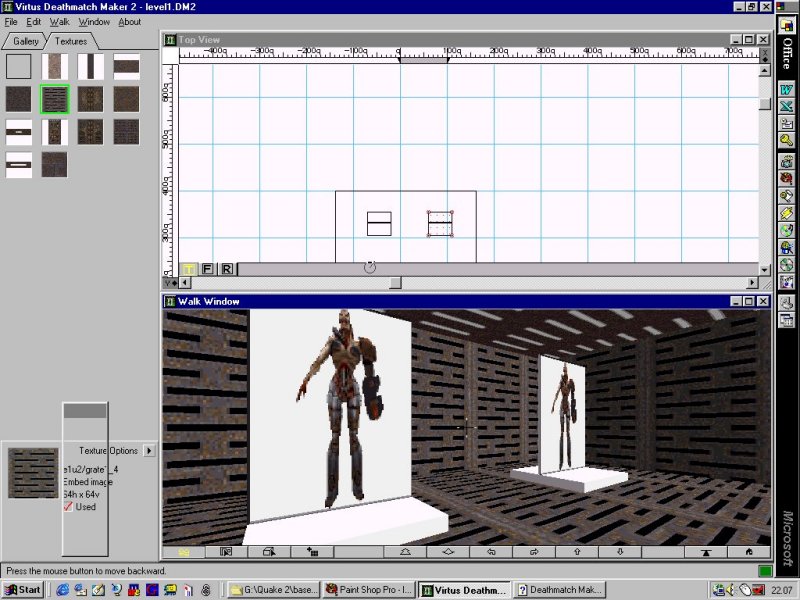Click the Top View horizontal scrollbar right arrow

point(753,282)
